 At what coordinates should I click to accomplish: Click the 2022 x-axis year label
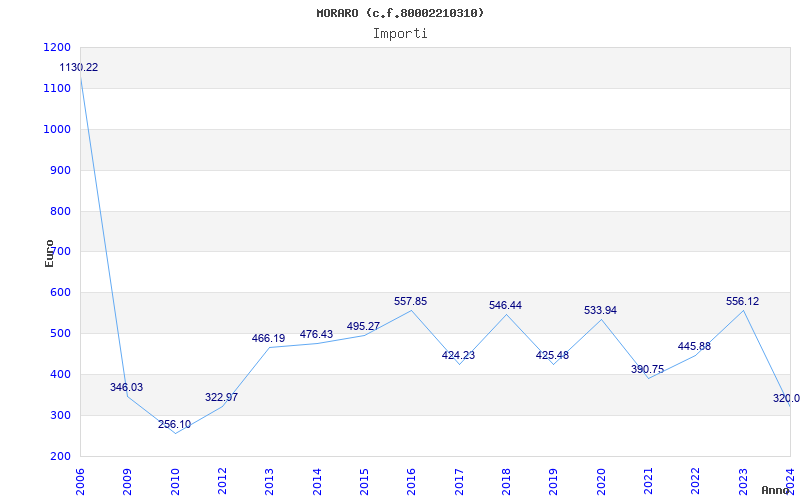coord(696,482)
